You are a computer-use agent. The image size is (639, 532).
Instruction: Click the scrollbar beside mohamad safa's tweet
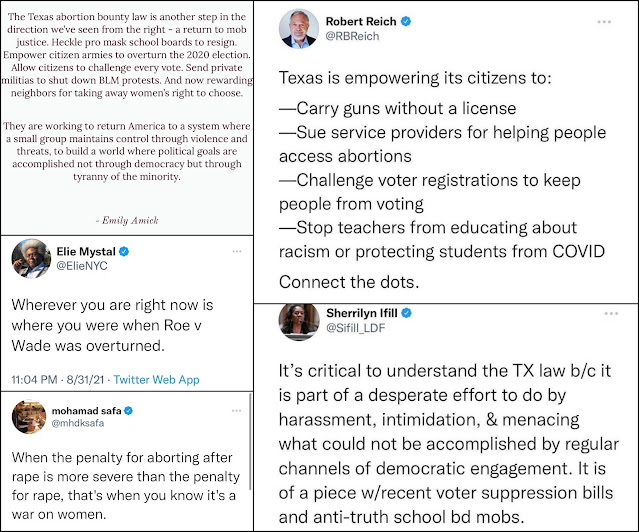pos(250,441)
